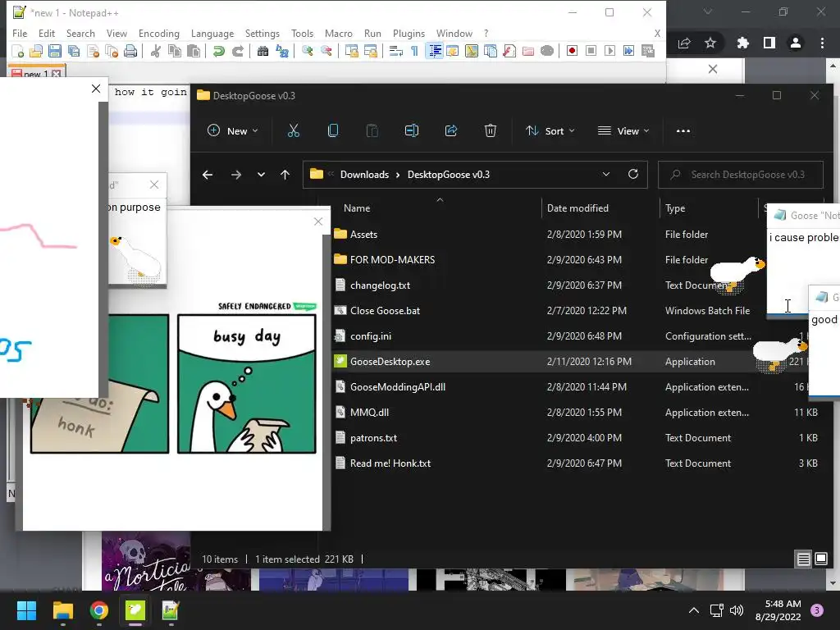Open Windows Start button on taskbar
The height and width of the screenshot is (630, 840).
click(x=27, y=610)
